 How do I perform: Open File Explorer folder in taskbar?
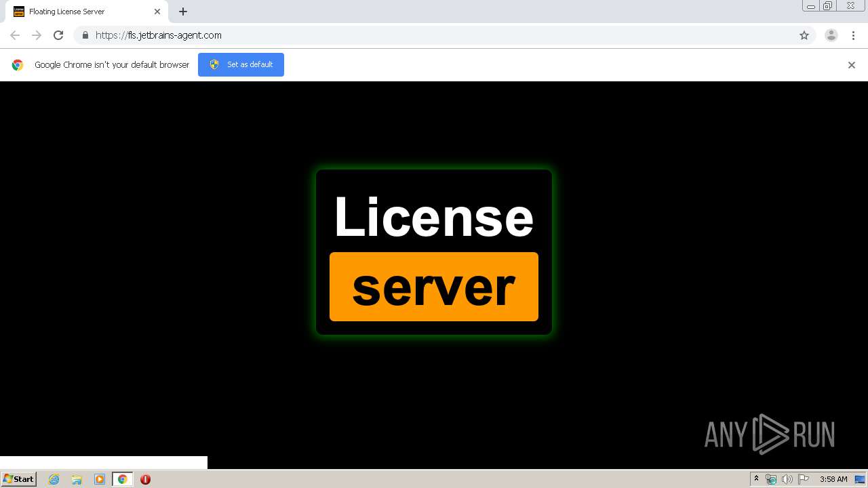pos(77,479)
